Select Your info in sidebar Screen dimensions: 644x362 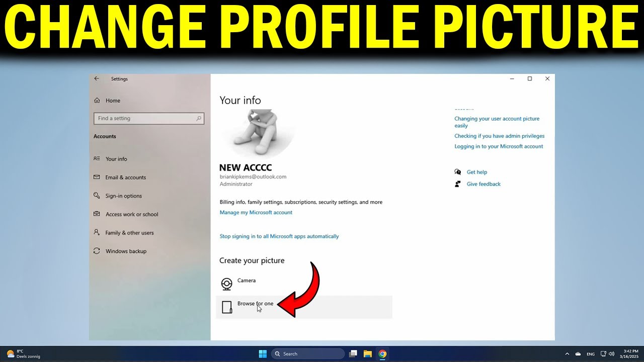(x=116, y=159)
